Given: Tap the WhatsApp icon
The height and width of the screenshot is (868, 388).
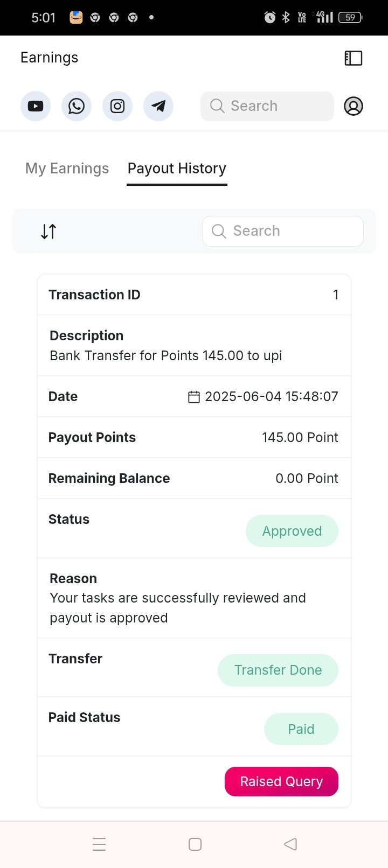Looking at the screenshot, I should [77, 106].
